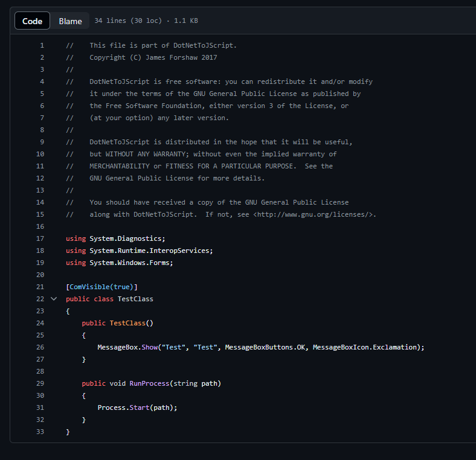This screenshot has width=476, height=460.
Task: Click System.Windows.Forms using statement
Action: (x=129, y=263)
